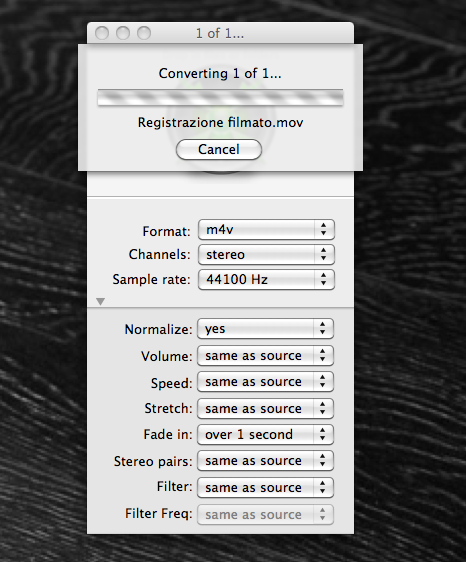This screenshot has width=466, height=562.
Task: Click the Format dropdown stepper arrows
Action: [x=324, y=229]
